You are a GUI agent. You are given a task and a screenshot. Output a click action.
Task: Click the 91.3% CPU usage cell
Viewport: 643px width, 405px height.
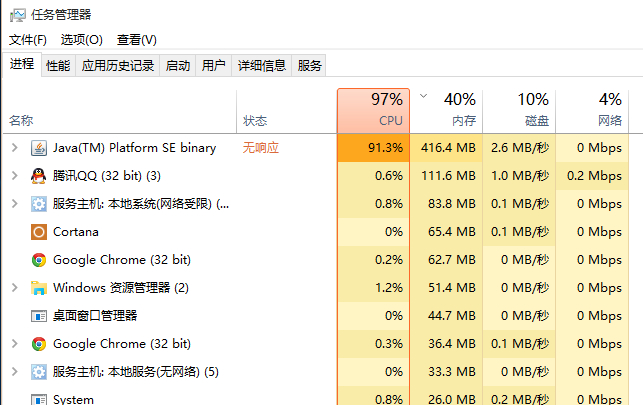374,148
